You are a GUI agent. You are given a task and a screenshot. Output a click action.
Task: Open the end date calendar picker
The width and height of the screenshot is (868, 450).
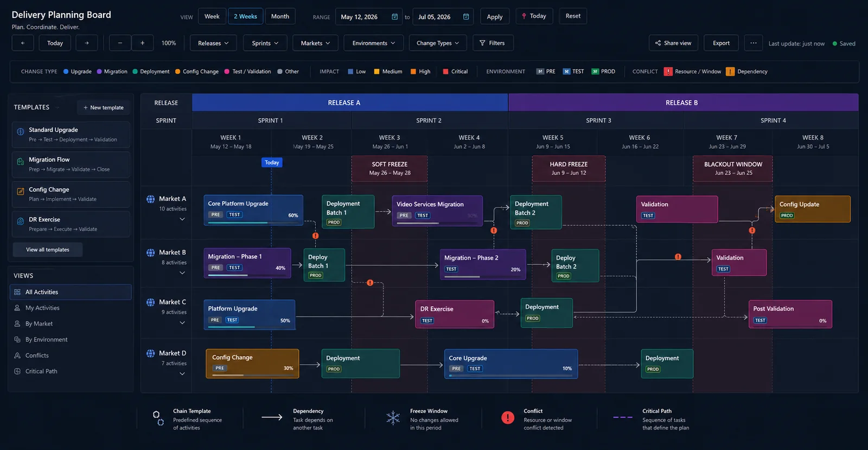click(x=465, y=17)
